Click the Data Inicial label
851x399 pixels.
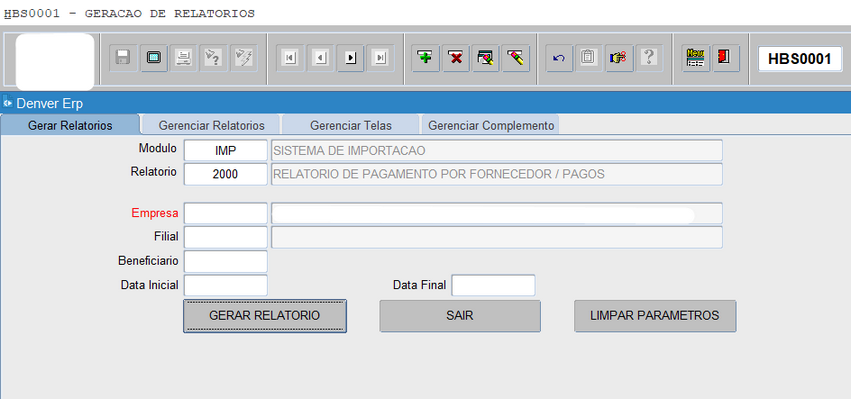[x=149, y=284]
